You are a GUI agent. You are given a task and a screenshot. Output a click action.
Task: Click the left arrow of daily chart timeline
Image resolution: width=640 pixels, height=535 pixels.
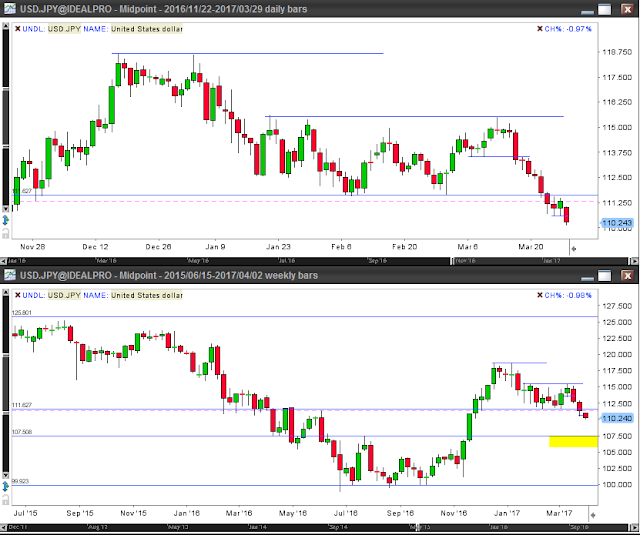(x=3, y=261)
